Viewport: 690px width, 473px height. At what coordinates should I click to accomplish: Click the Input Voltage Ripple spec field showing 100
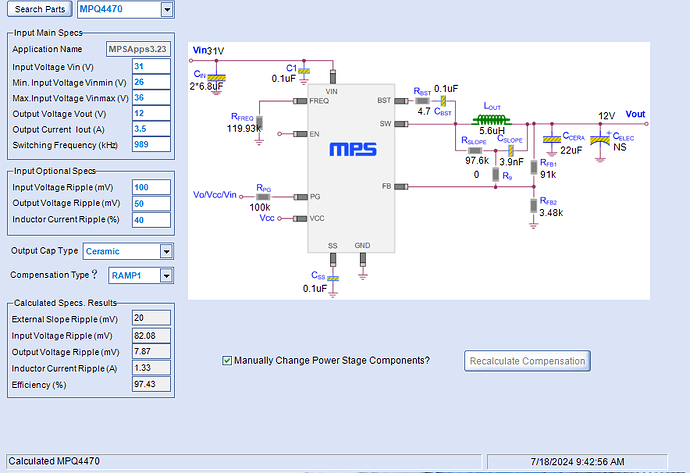coord(151,187)
